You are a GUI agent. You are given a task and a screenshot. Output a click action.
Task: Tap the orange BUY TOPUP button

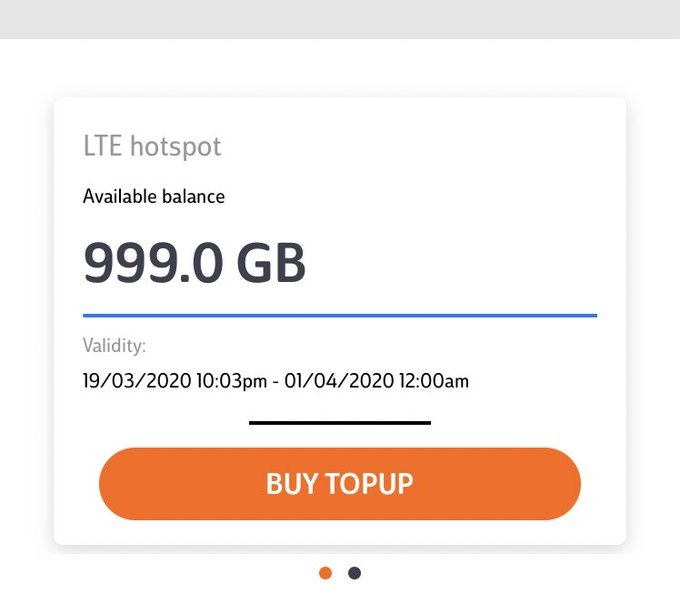pyautogui.click(x=339, y=484)
